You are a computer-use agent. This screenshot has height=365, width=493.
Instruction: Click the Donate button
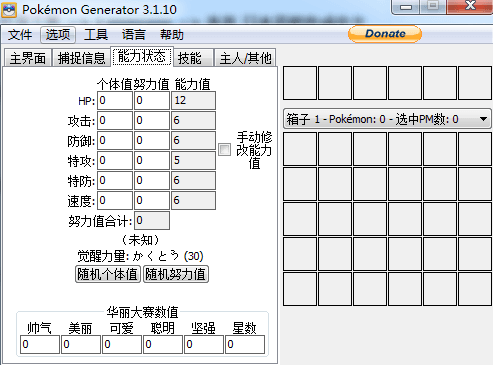385,34
